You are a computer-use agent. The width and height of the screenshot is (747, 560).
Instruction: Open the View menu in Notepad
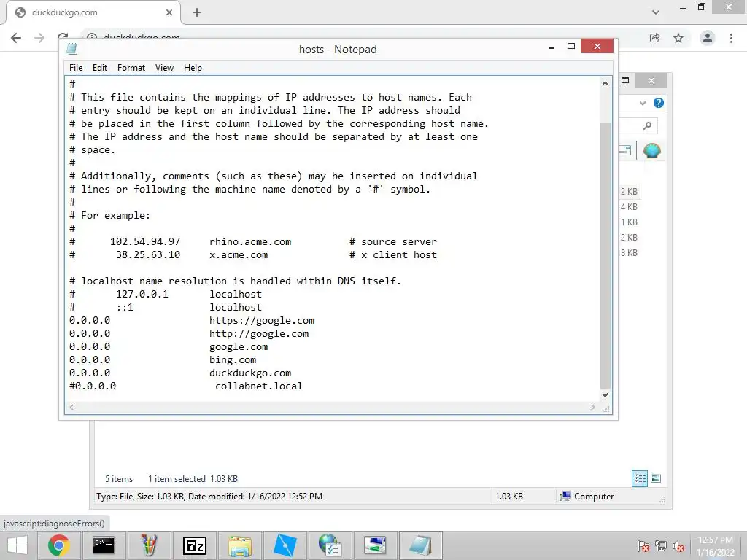coord(164,68)
